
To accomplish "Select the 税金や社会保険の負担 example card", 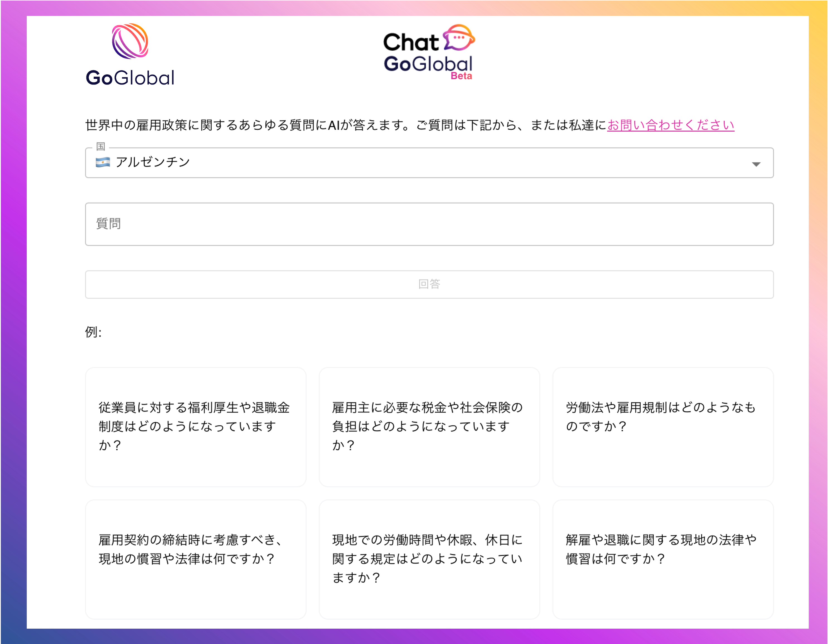I will click(429, 427).
